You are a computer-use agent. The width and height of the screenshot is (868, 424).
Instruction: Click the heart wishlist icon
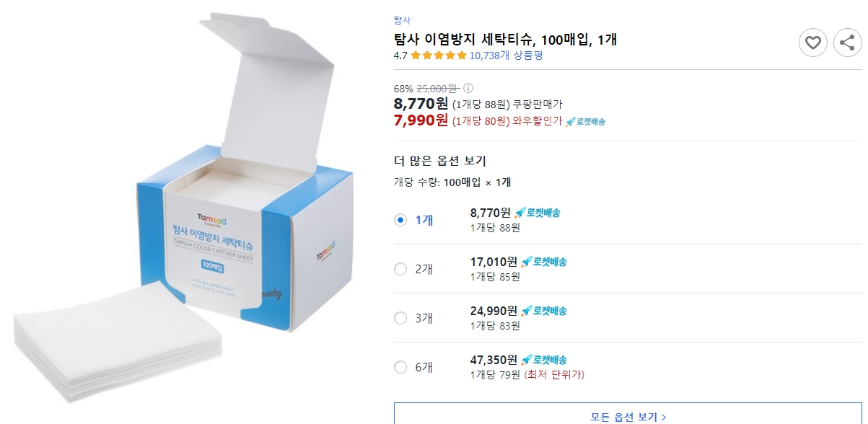[x=813, y=43]
